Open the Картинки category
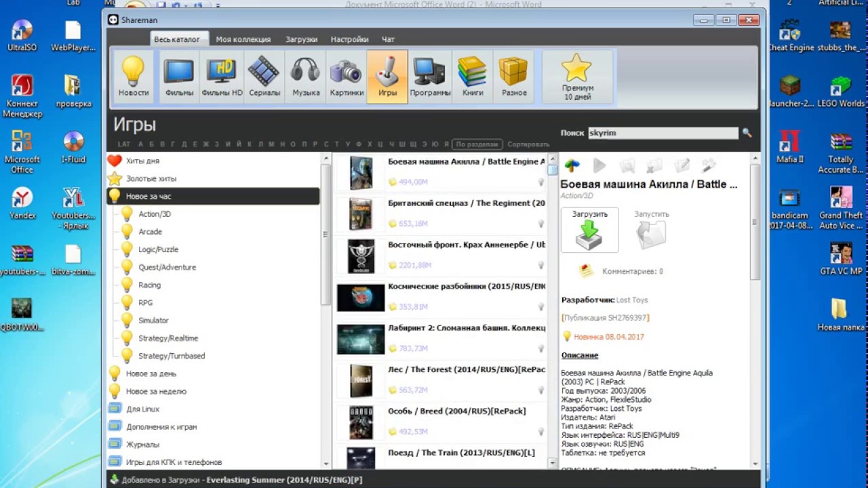Viewport: 868px width, 488px height. [347, 77]
